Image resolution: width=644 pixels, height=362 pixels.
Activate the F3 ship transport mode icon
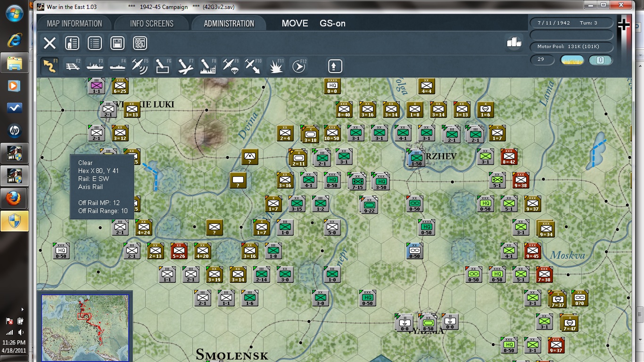pos(94,66)
